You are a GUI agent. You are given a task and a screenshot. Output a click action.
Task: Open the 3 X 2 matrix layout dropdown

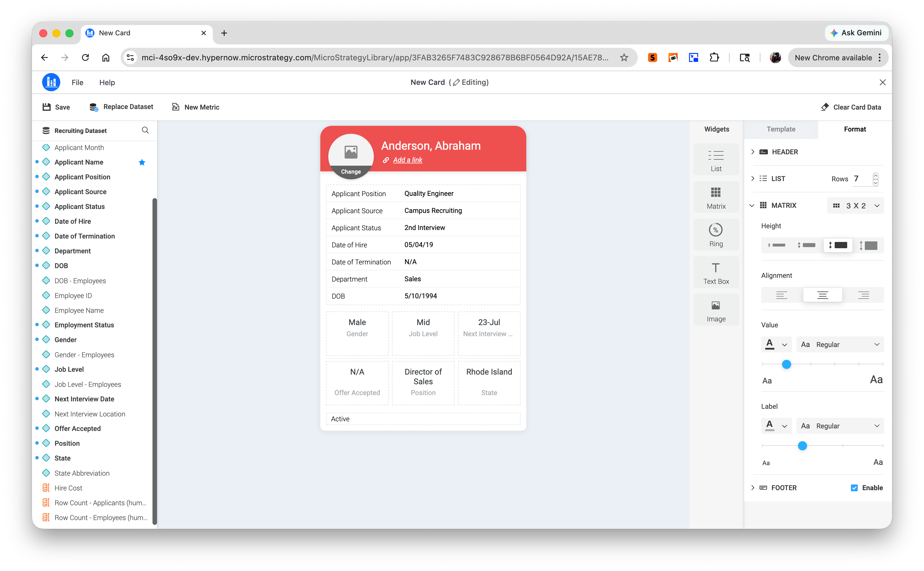point(855,206)
